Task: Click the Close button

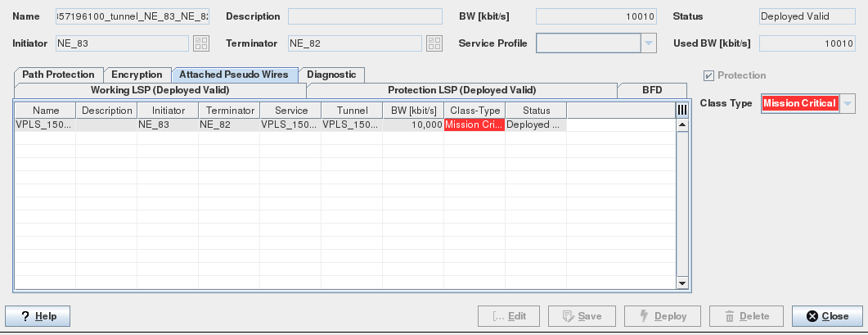Action: point(826,316)
